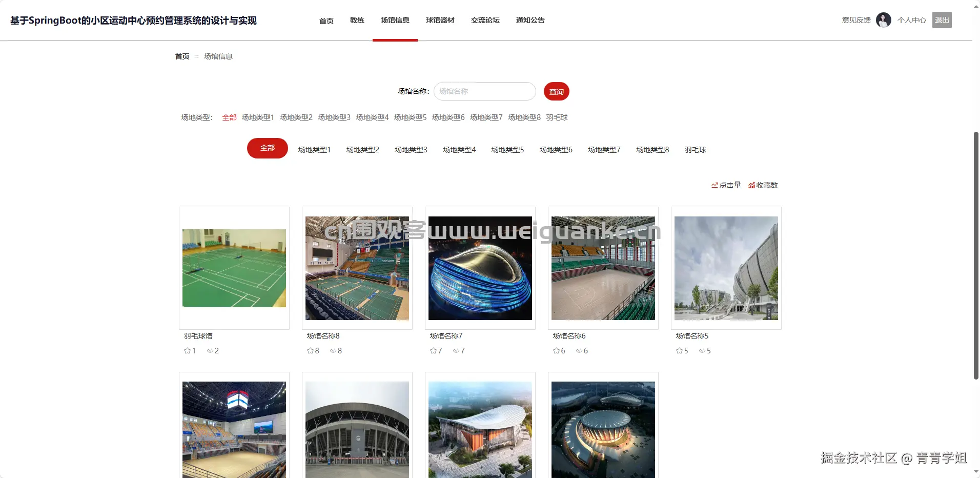
Task: Select 场地类型2 in the lower filter row
Action: click(363, 150)
